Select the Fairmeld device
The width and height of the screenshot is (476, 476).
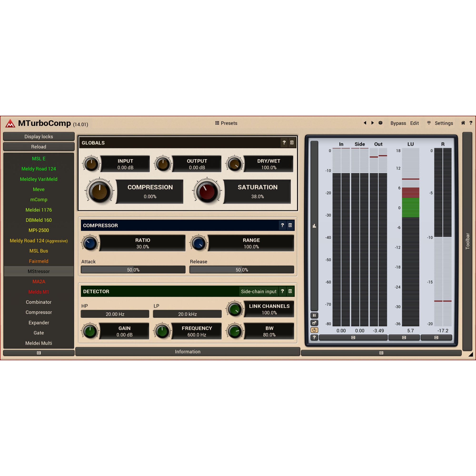[39, 261]
